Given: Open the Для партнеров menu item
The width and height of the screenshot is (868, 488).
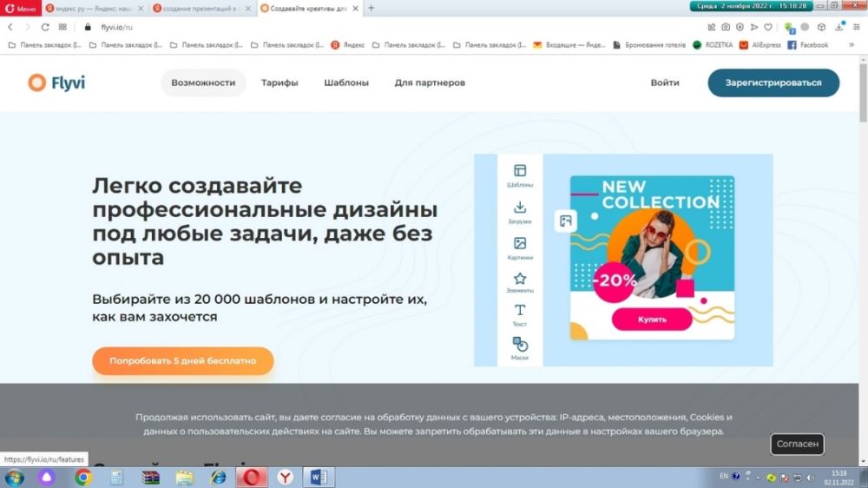Looking at the screenshot, I should 430,82.
